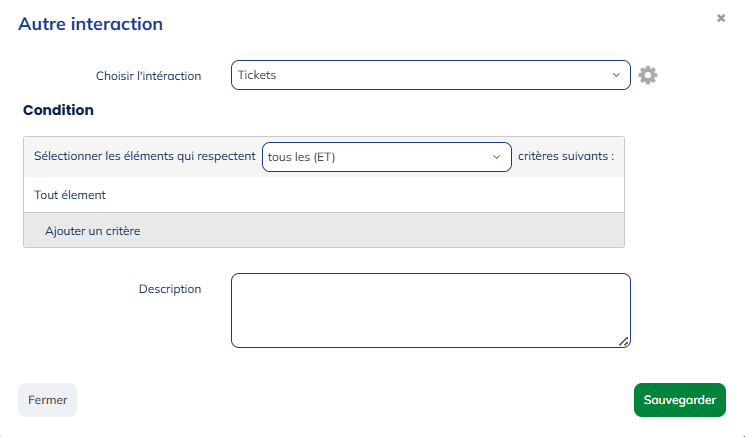Click the Description field label

(x=170, y=289)
